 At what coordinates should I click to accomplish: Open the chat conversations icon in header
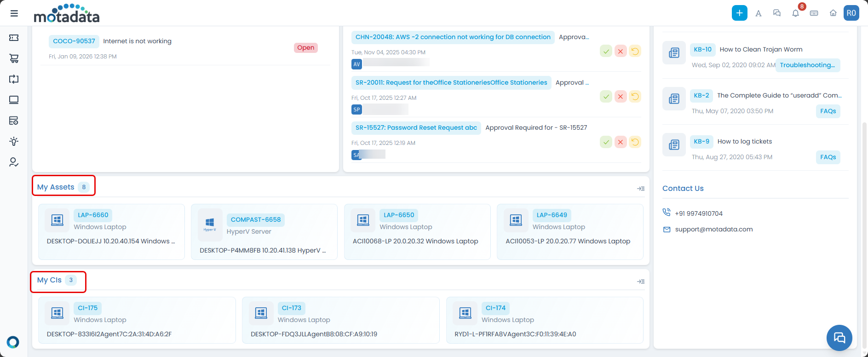777,13
